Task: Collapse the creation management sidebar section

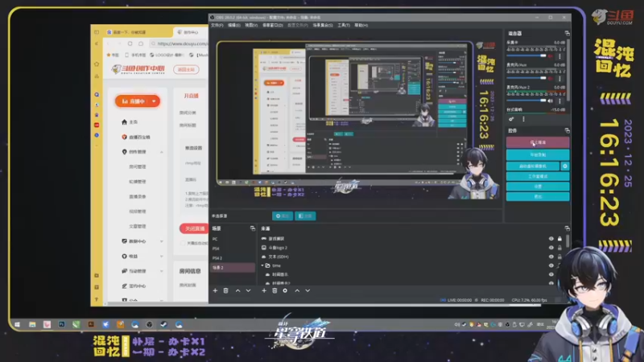Action: pyautogui.click(x=162, y=152)
